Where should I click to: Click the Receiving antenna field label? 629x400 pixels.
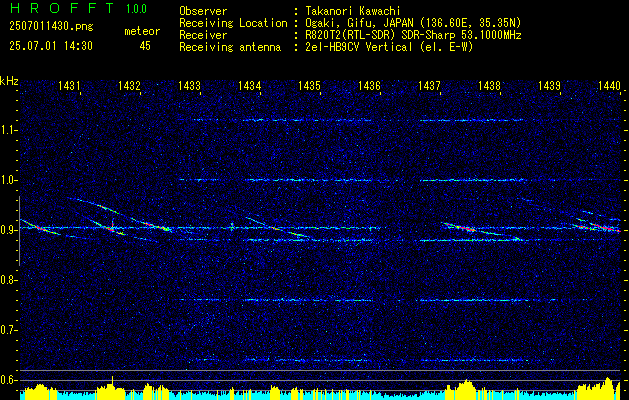(x=230, y=47)
